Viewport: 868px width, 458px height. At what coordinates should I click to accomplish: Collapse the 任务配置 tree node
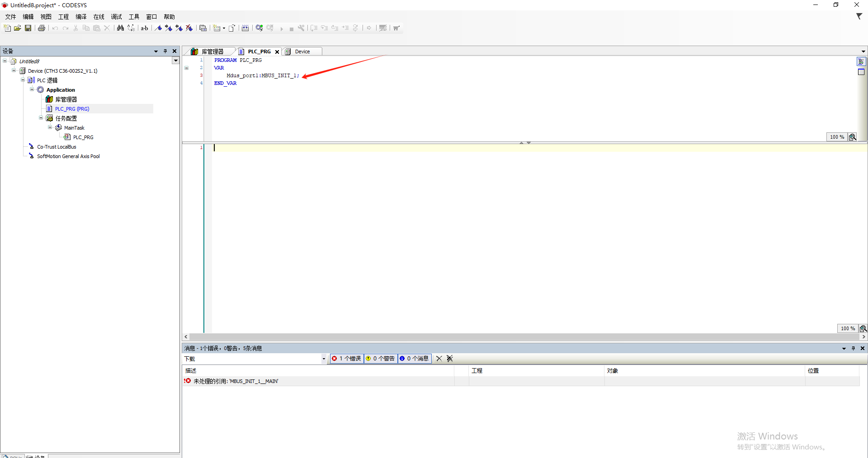pos(41,118)
